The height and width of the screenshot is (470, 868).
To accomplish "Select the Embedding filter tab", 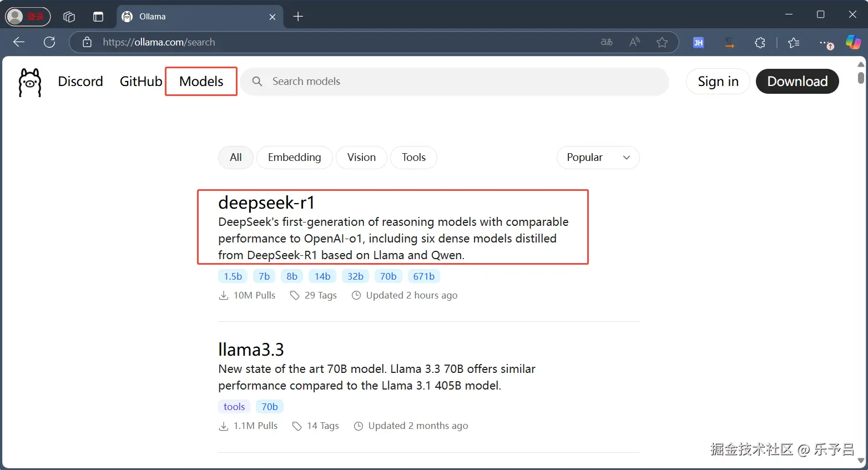I will (x=295, y=158).
